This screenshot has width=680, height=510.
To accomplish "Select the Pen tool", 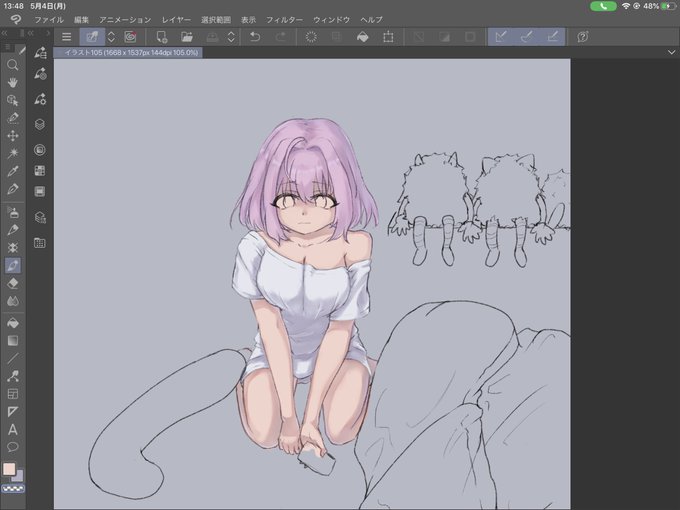I will tap(13, 189).
